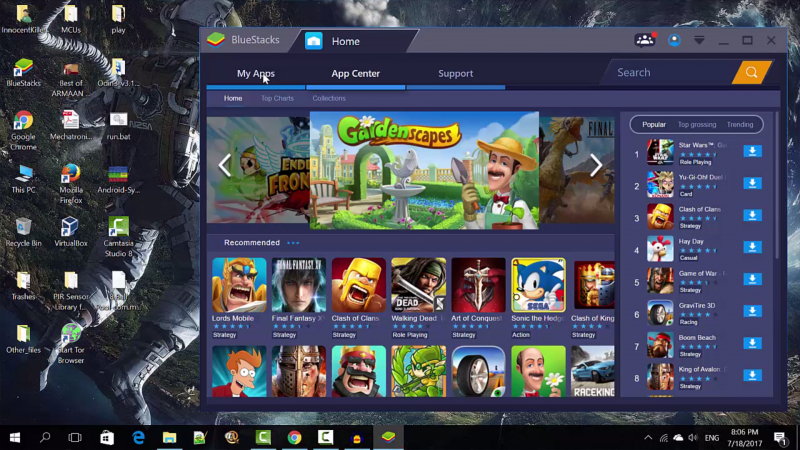Download Hay Day game
The height and width of the screenshot is (450, 800).
pos(752,247)
